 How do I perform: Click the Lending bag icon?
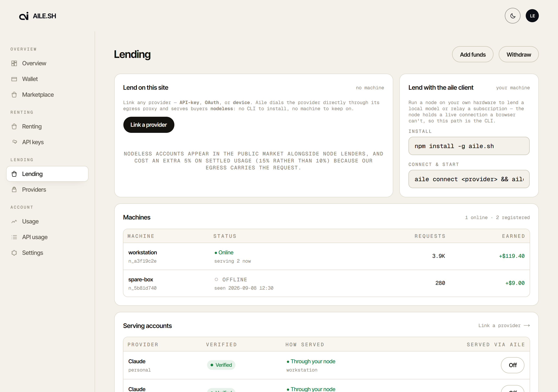point(14,174)
